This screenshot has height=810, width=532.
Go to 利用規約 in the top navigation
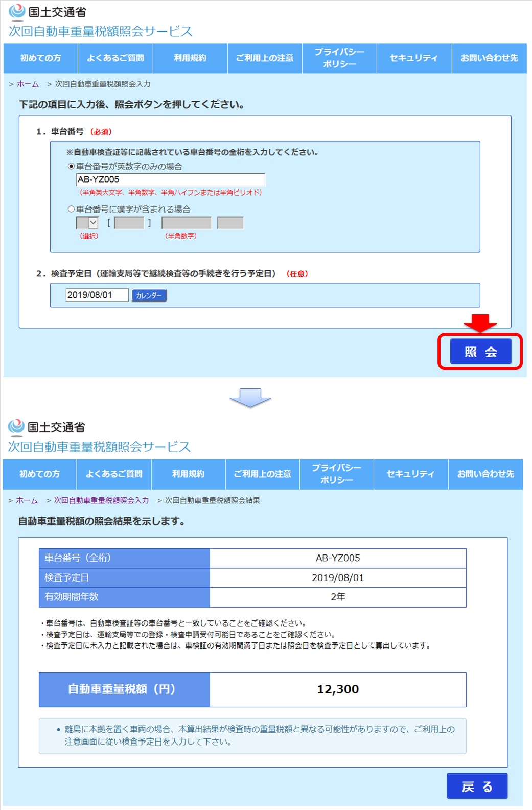click(190, 58)
